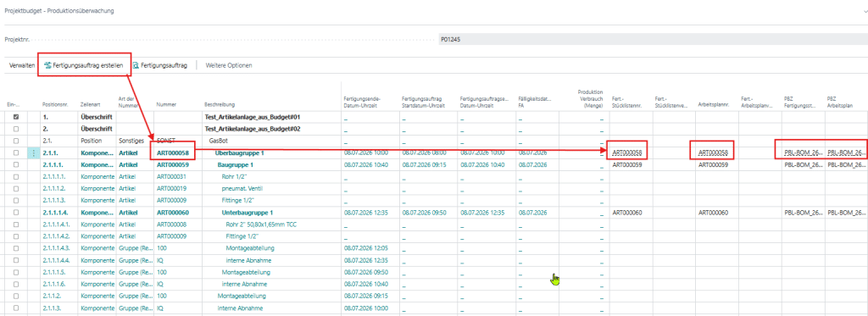This screenshot has width=868, height=316.
Task: Click the Zeilenart column header
Action: tap(89, 104)
